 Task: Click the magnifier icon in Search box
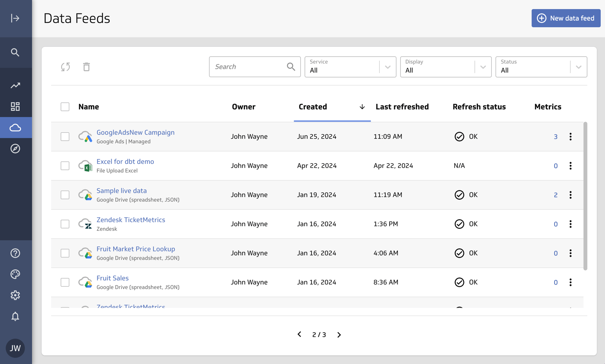(291, 67)
